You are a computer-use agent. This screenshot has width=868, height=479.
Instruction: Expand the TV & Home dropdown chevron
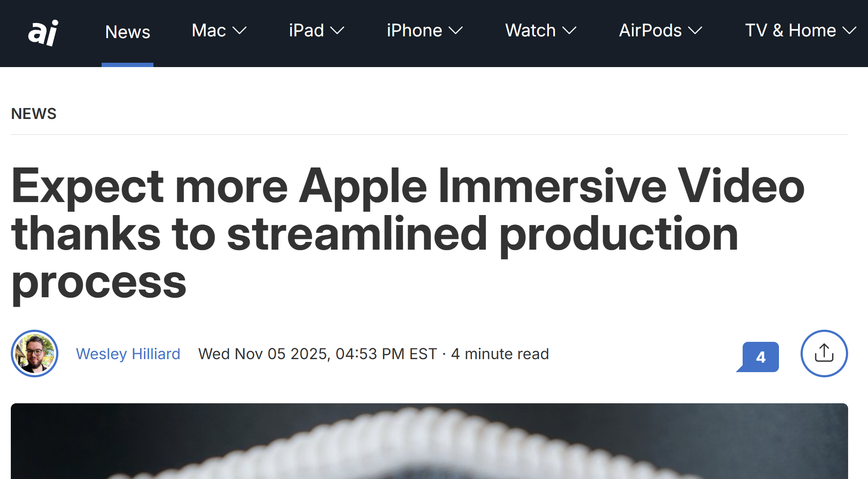click(x=849, y=31)
